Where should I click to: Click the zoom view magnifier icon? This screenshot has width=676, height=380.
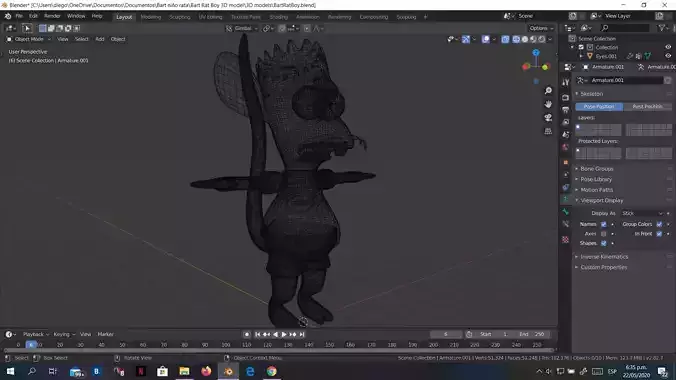click(548, 91)
